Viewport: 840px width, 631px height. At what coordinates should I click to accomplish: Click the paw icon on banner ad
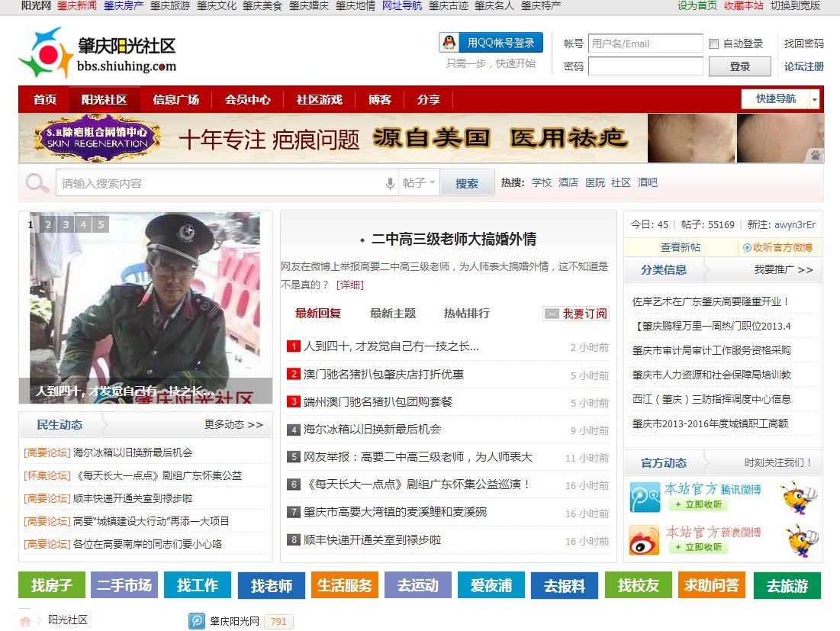815,156
